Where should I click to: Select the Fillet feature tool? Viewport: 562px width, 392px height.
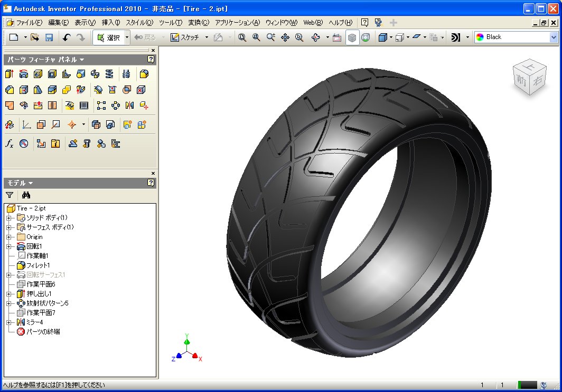(144, 74)
